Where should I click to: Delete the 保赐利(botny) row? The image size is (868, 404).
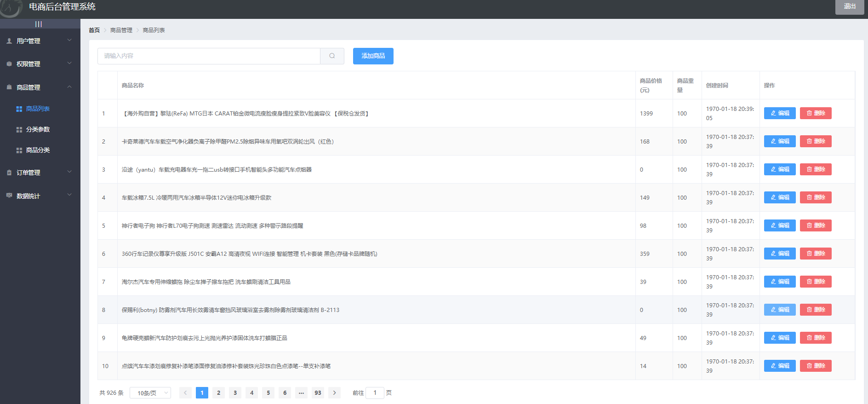pyautogui.click(x=816, y=310)
